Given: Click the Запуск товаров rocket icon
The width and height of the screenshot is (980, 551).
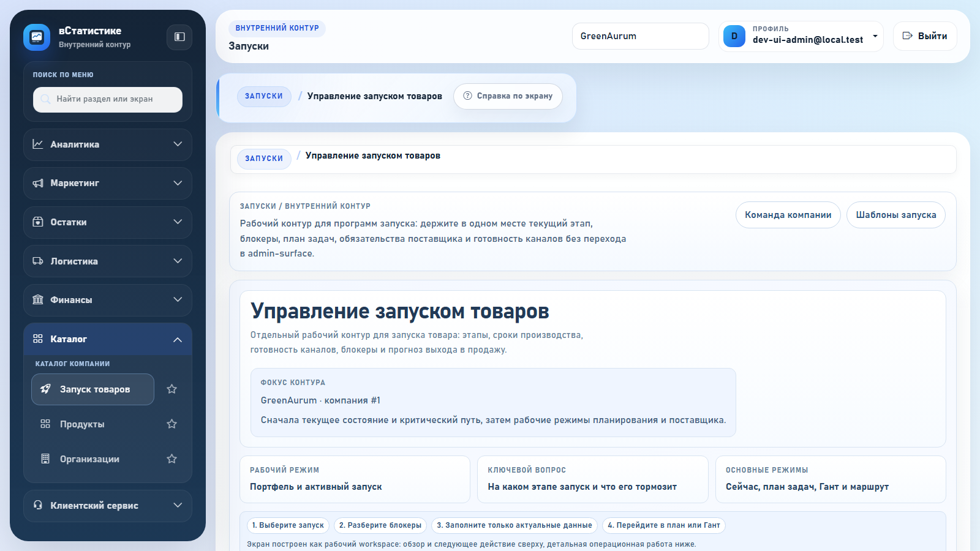Looking at the screenshot, I should (45, 389).
